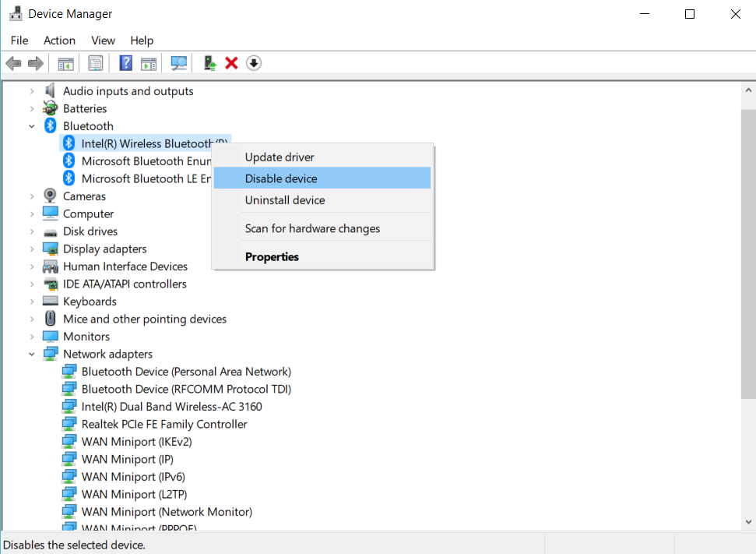Click the Device Manager title bar icon
The width and height of the screenshot is (756, 554).
click(16, 13)
